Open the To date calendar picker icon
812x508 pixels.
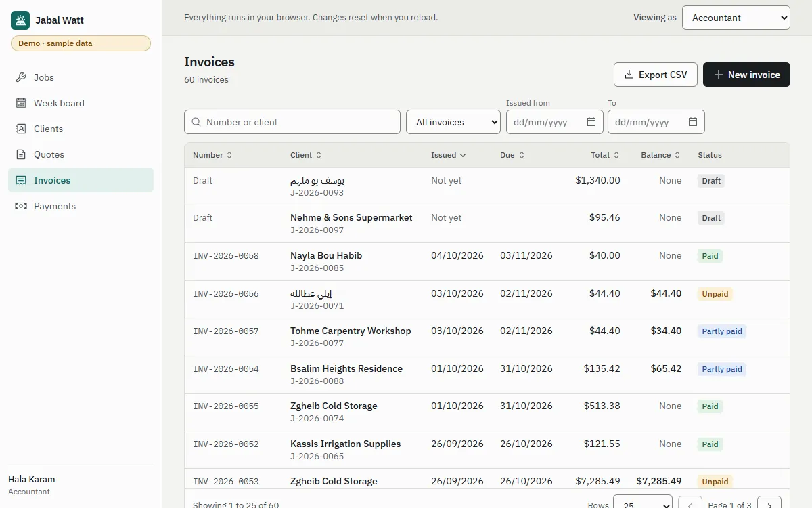click(x=693, y=122)
